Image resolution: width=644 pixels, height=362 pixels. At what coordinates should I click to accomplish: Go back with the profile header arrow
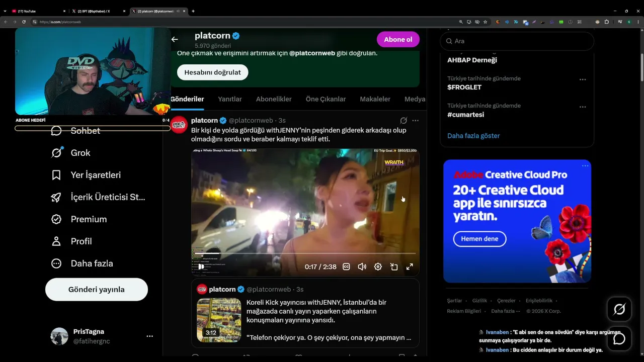coord(175,39)
